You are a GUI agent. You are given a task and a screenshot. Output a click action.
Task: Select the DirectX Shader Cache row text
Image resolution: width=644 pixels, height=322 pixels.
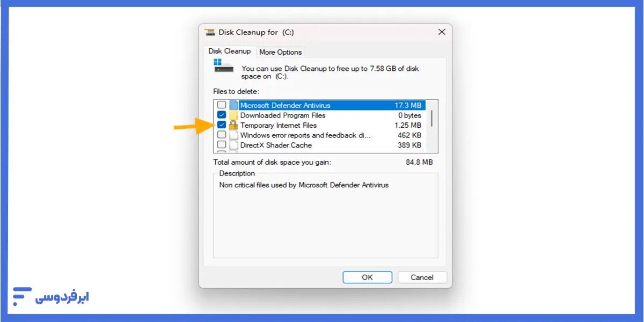[276, 145]
